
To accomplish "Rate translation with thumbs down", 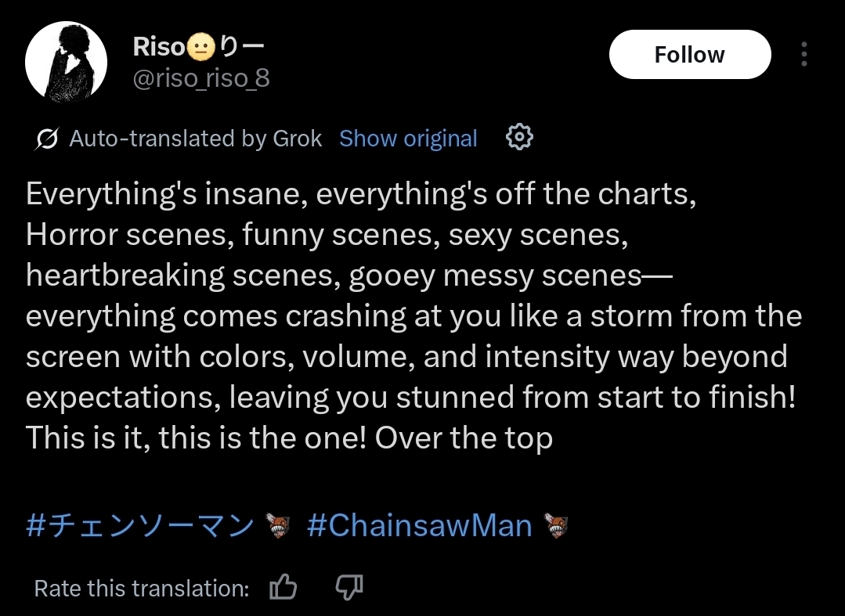I will (348, 588).
